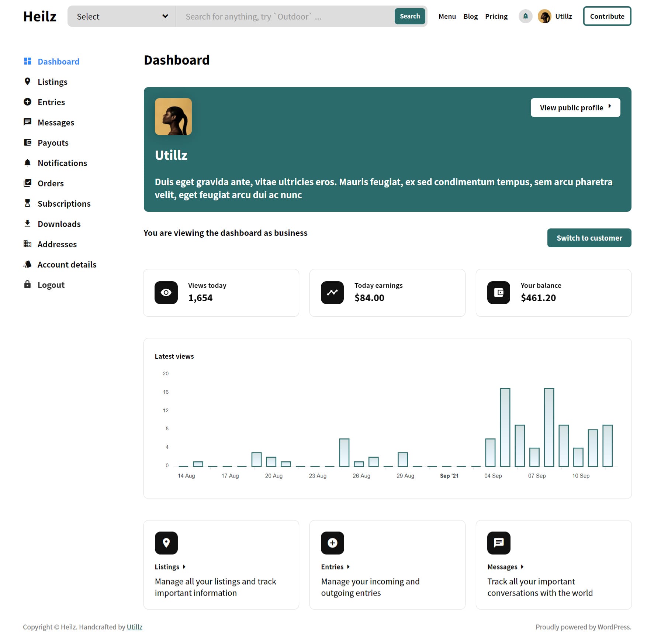Click the Downloads arrow sidebar icon
Image resolution: width=661 pixels, height=644 pixels.
point(27,224)
